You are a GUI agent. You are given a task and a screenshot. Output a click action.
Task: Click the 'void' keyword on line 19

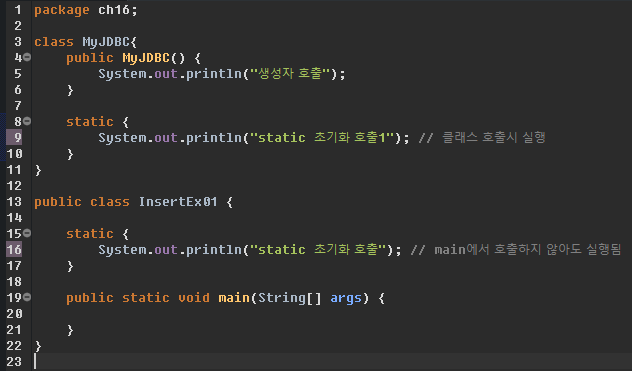click(x=194, y=298)
